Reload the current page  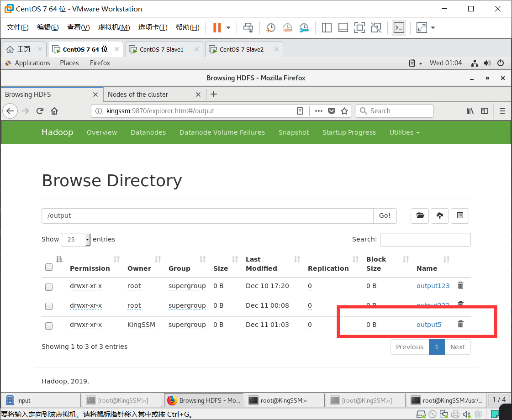click(x=40, y=111)
